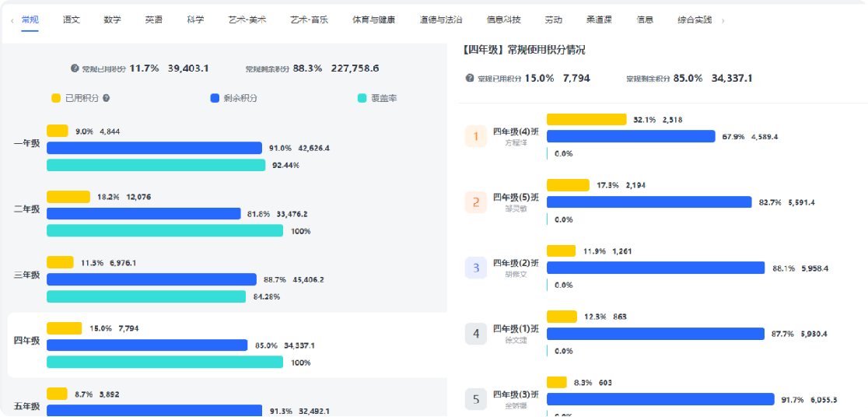Click rank 1 badge for 四年级(4)班
868x417 pixels.
[475, 137]
